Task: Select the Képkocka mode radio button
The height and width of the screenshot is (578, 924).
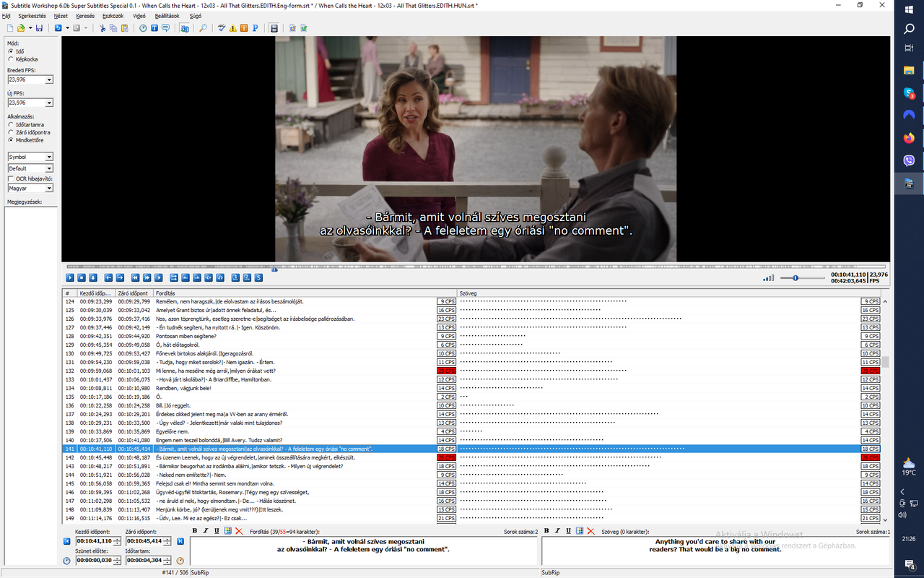Action: [x=22, y=59]
